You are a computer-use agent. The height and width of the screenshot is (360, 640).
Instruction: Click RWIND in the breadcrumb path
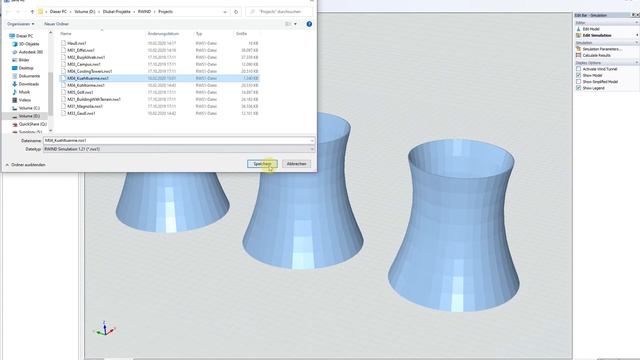(x=144, y=12)
